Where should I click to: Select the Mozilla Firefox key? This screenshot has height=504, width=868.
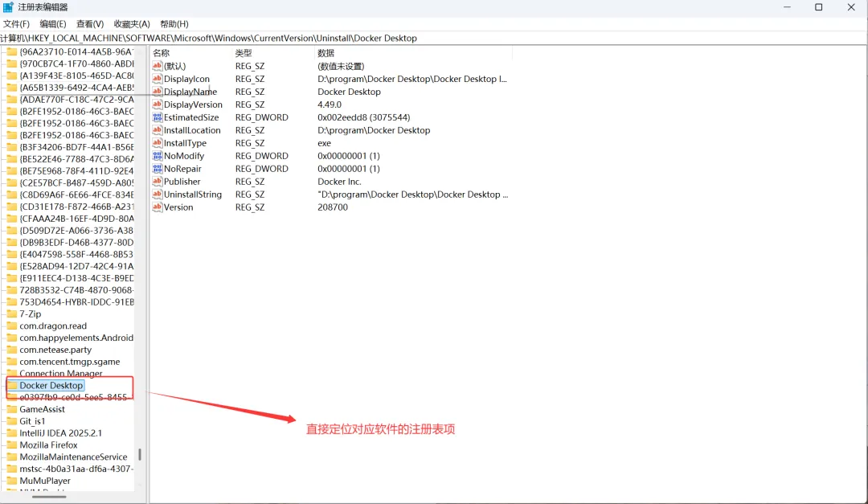(49, 445)
